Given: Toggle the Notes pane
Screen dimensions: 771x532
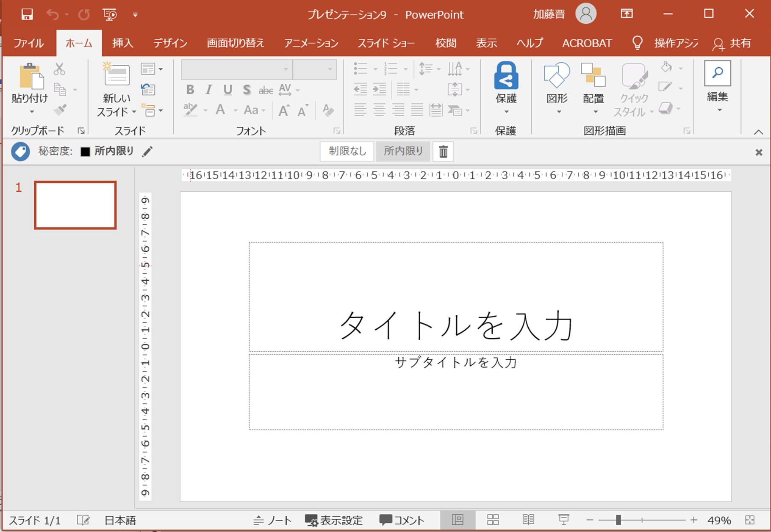Looking at the screenshot, I should click(272, 520).
